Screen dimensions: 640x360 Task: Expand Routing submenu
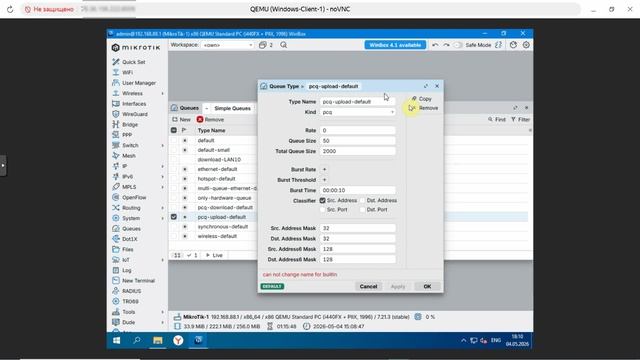(x=162, y=208)
